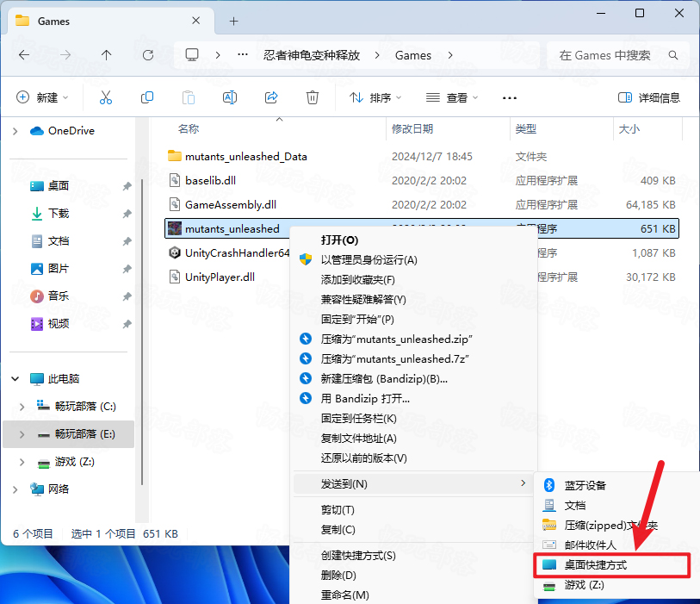The width and height of the screenshot is (700, 604).
Task: Click the Cut scissors icon in toolbar
Action: pos(106,97)
